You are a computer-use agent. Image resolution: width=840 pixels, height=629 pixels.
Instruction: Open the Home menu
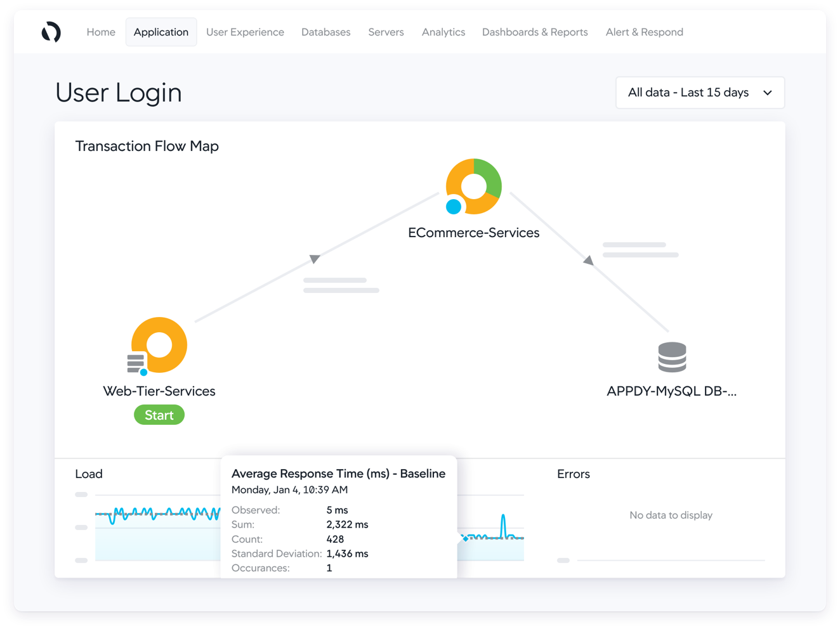click(x=101, y=32)
